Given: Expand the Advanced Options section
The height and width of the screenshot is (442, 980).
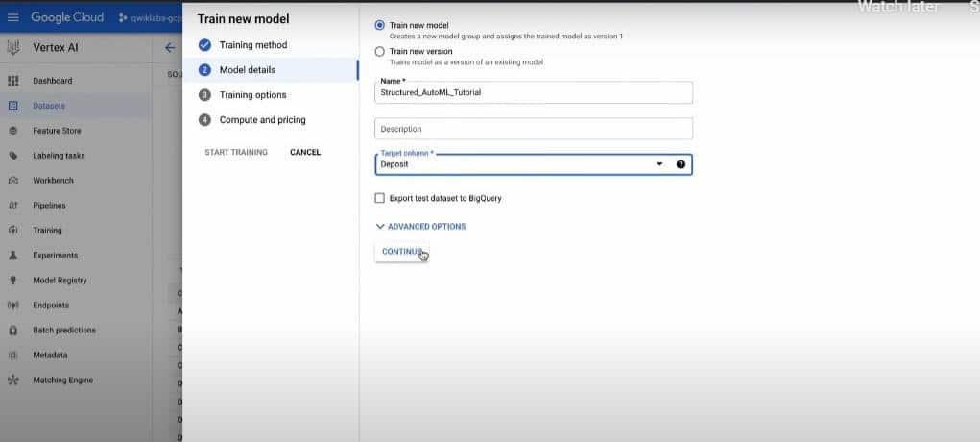Looking at the screenshot, I should click(420, 227).
